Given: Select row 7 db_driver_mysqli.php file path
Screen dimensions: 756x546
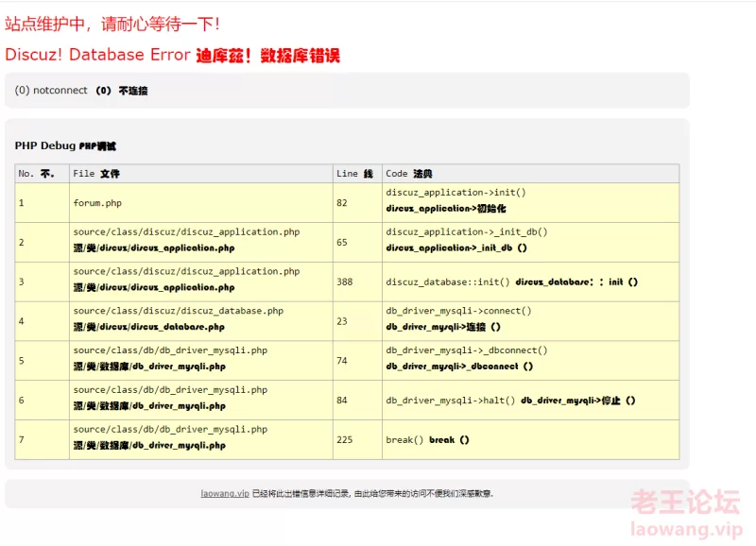Looking at the screenshot, I should pos(170,430).
